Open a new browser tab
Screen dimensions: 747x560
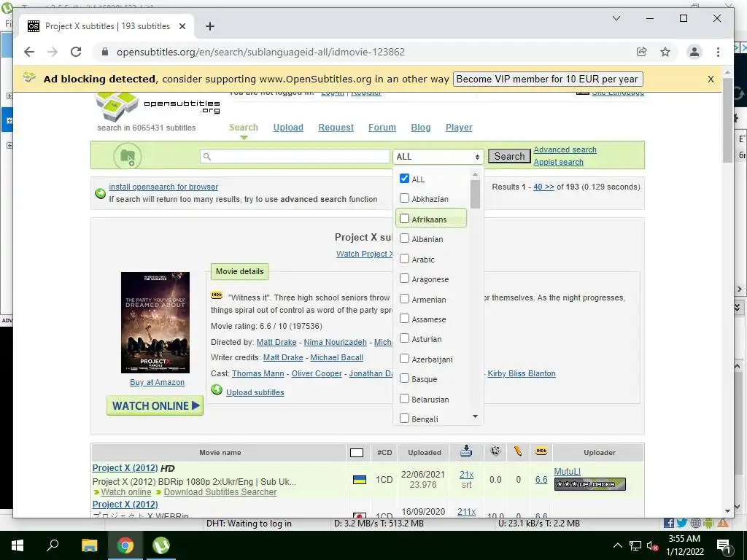(209, 26)
